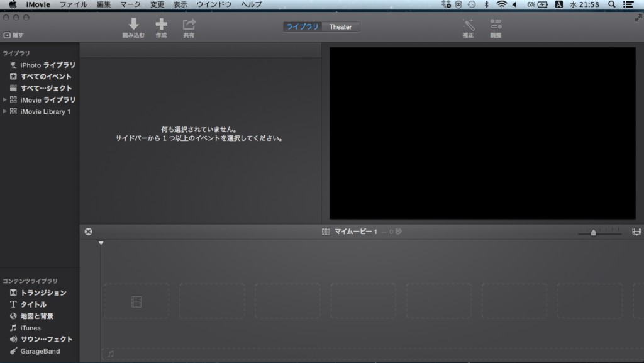Open タイトル in Content Library
The image size is (644, 363).
coord(40,304)
